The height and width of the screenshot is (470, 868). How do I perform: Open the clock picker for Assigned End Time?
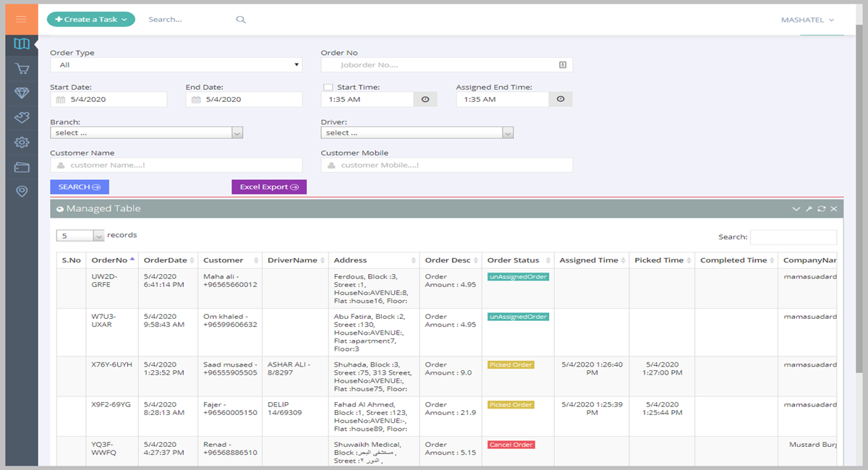tap(561, 100)
